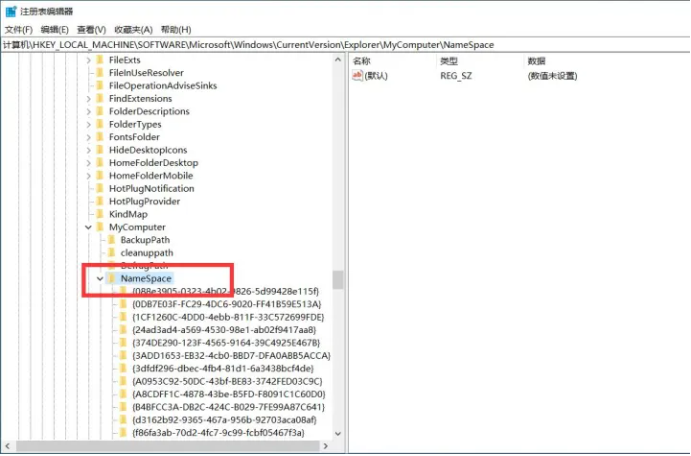Click the FileExts folder icon
This screenshot has height=456, width=691.
(100, 59)
